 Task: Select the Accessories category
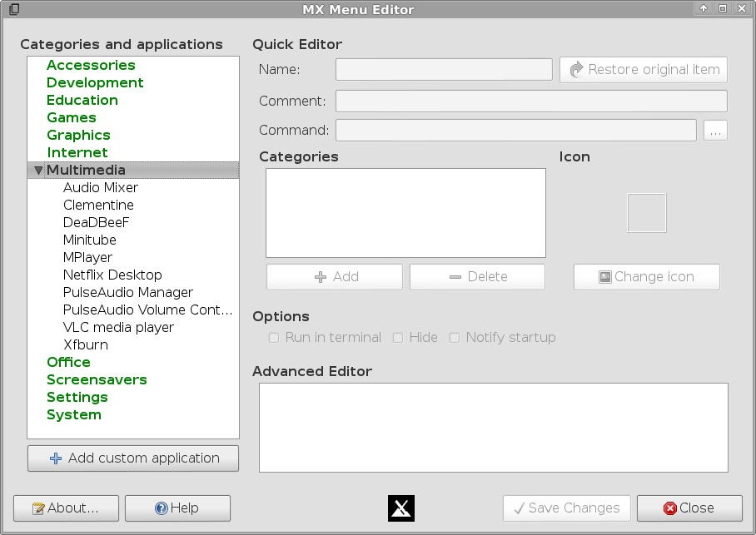(91, 65)
